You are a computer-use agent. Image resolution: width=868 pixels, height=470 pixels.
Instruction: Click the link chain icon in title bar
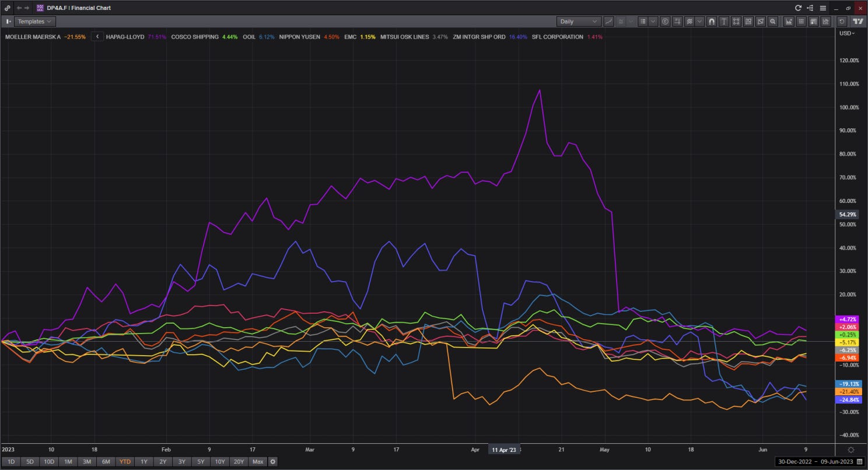[7, 8]
